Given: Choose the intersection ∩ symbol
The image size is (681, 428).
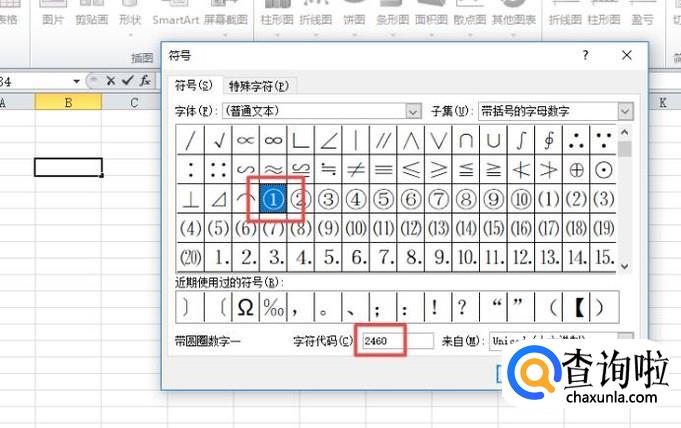Looking at the screenshot, I should click(x=466, y=140).
